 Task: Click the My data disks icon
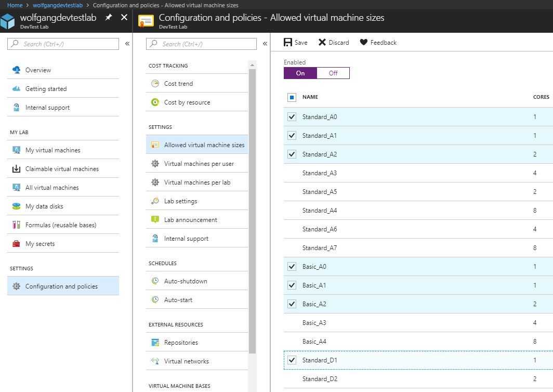[x=16, y=206]
